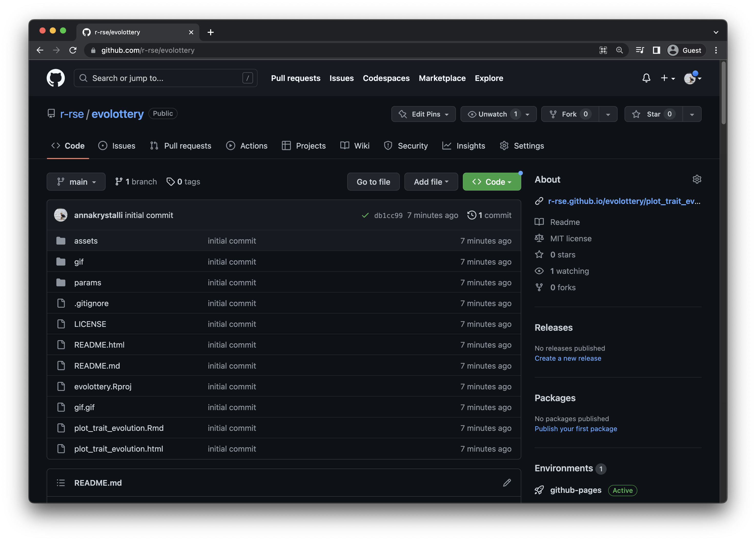
Task: Close the r-rse/evolottery tab
Action: (x=191, y=32)
